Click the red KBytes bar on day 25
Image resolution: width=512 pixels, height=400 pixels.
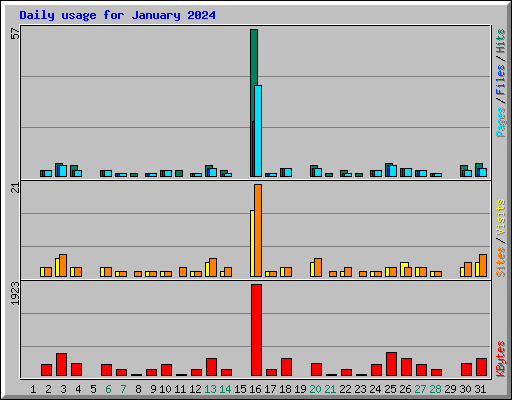click(391, 364)
